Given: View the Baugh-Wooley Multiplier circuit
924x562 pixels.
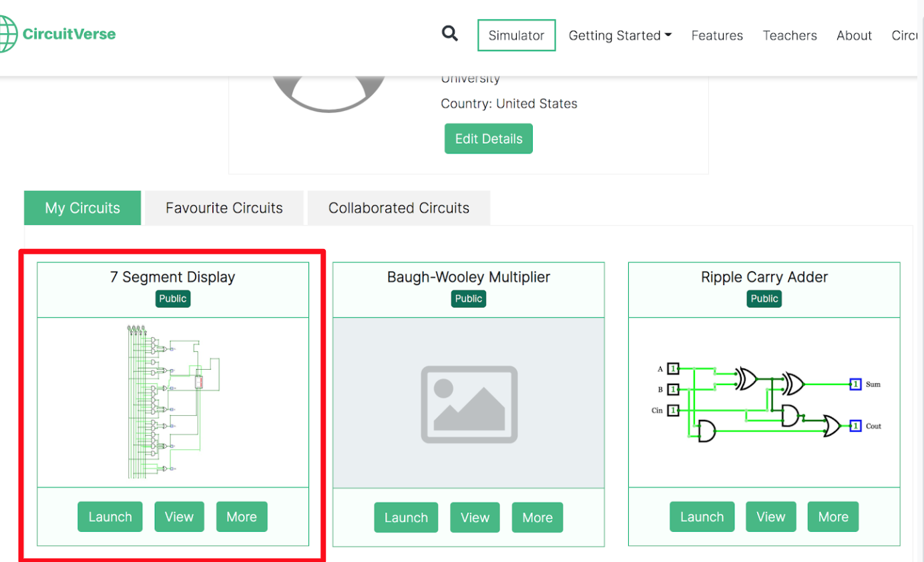Looking at the screenshot, I should [475, 518].
